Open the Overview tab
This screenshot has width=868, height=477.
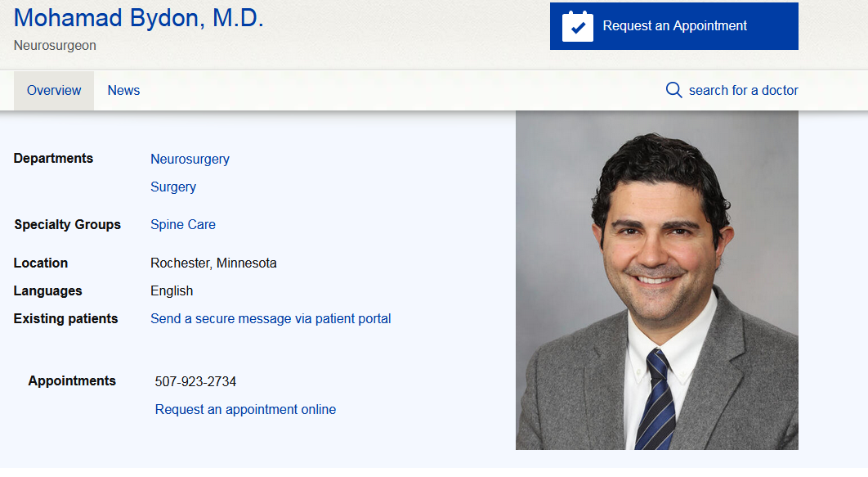pos(54,91)
